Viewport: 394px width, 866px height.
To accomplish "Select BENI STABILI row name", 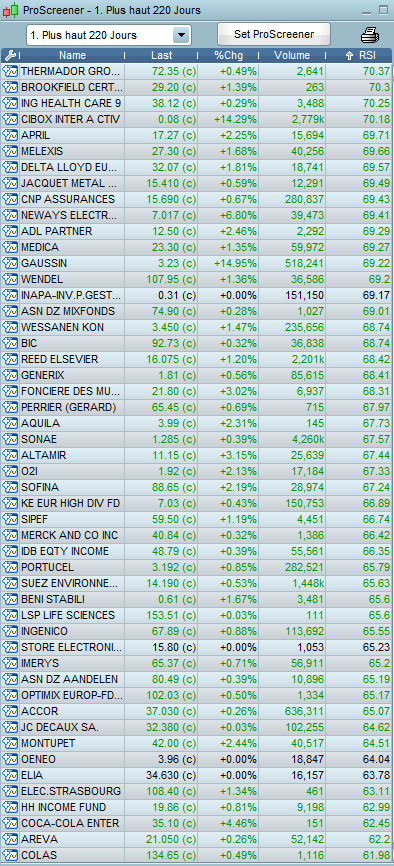I will point(52,600).
